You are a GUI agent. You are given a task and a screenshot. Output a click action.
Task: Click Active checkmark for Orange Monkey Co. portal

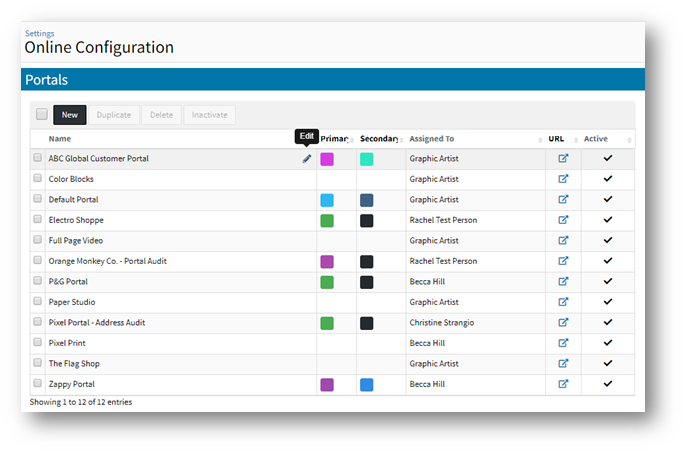click(608, 261)
